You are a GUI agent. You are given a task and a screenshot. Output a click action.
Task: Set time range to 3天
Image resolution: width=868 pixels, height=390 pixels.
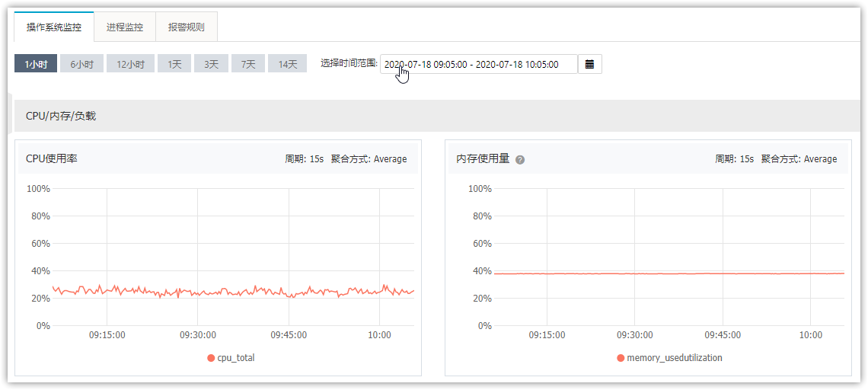(x=211, y=64)
